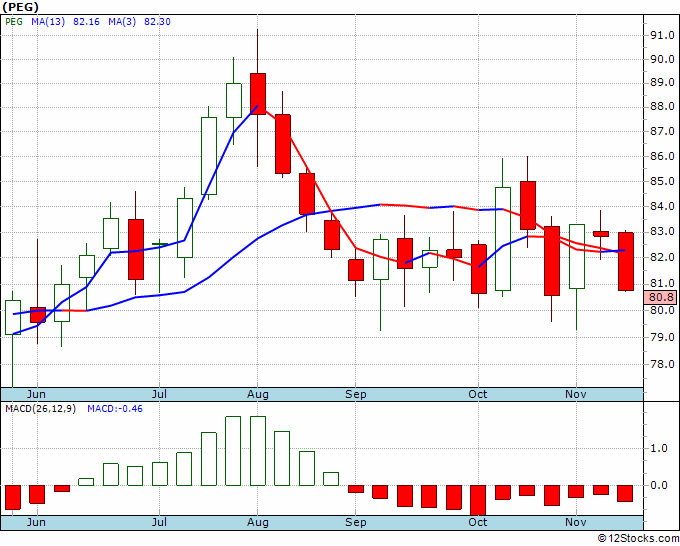Open the 12Stocks.com copyright link
This screenshot has width=680, height=546.
point(638,539)
